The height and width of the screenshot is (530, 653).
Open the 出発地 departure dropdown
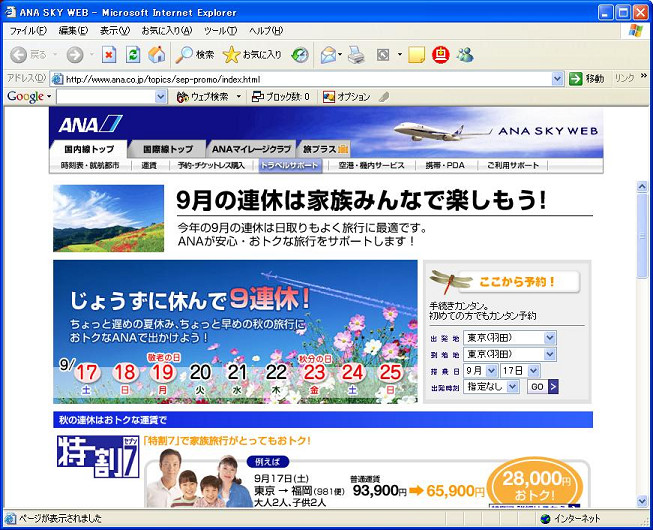point(550,338)
